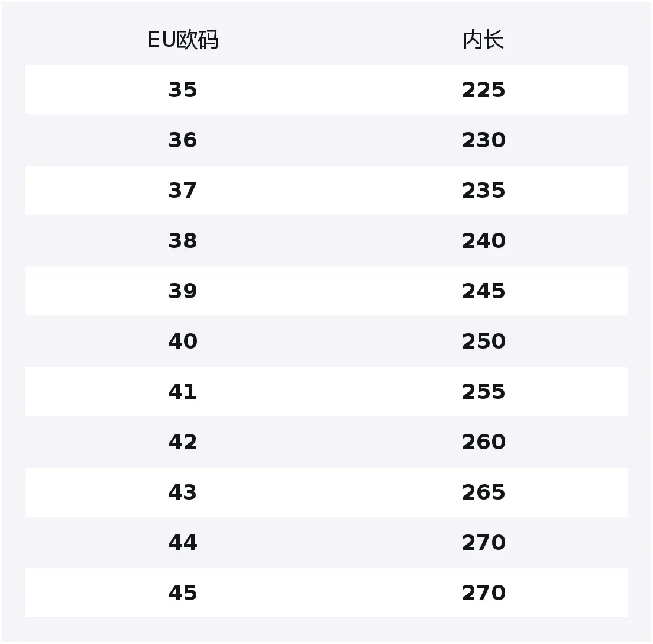Choose EU size 38 cell
653x644 pixels.
183,241
